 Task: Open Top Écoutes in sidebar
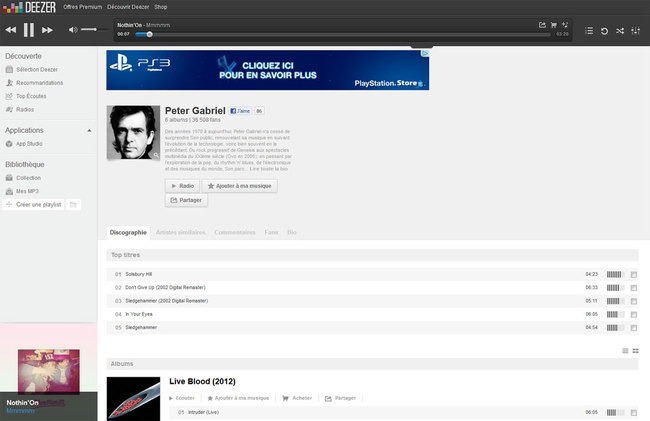point(31,96)
